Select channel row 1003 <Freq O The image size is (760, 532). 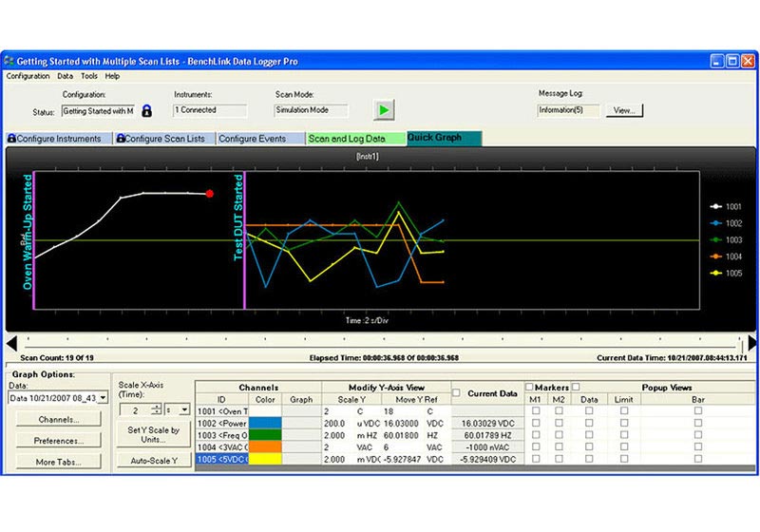pyautogui.click(x=222, y=434)
